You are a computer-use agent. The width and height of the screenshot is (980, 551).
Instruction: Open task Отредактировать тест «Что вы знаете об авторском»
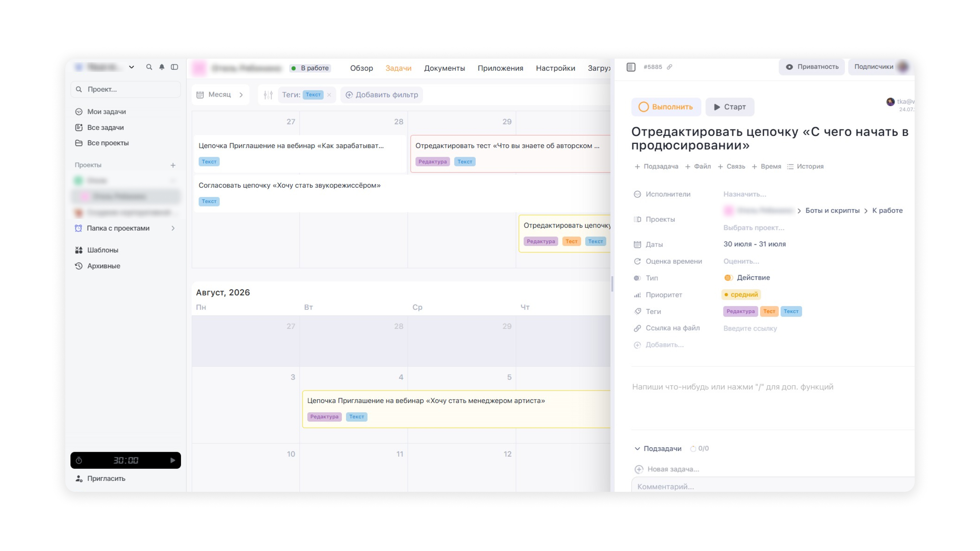(x=510, y=154)
